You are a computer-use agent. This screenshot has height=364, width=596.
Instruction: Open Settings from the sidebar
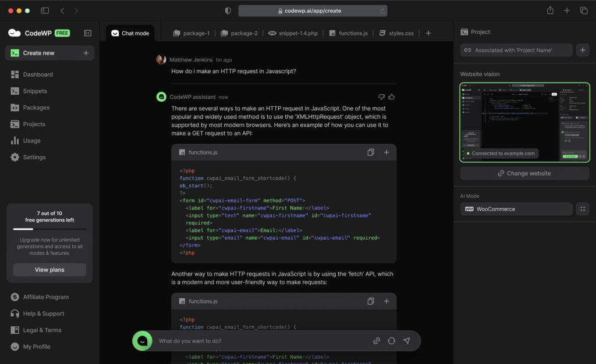coord(34,156)
